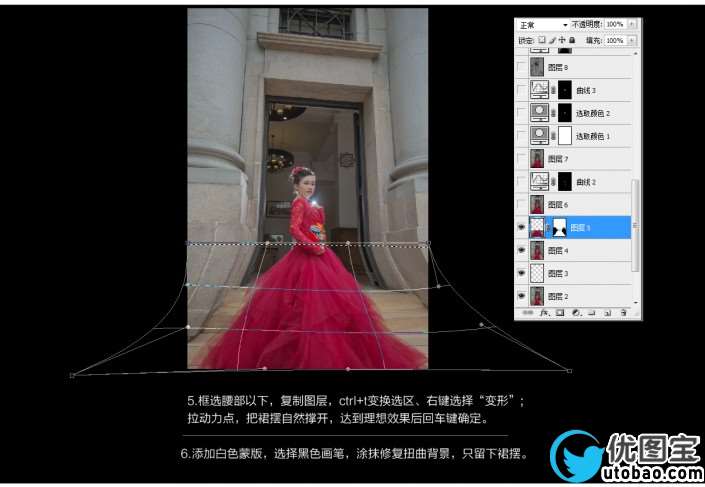Select the mask thumbnail on 图层 5

559,228
